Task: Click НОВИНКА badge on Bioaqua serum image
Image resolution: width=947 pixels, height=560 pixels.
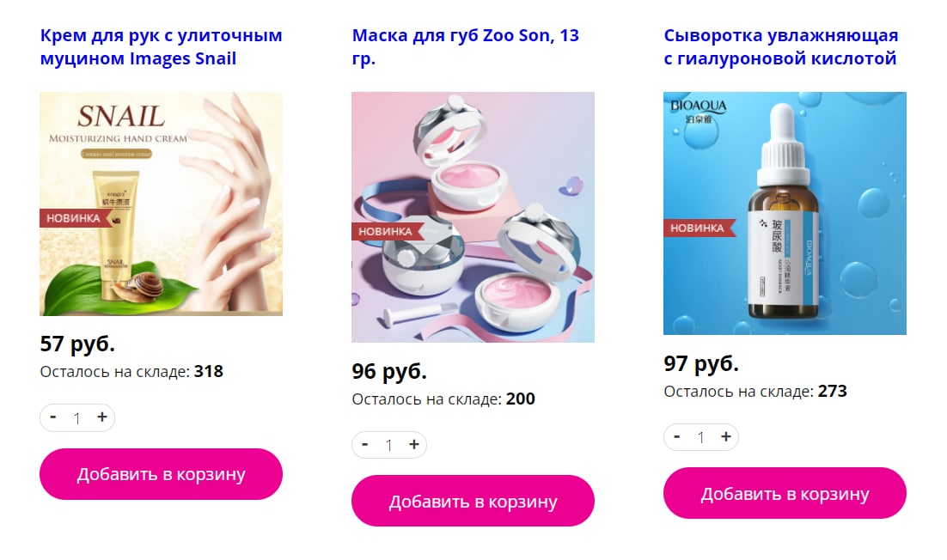Action: pos(700,228)
